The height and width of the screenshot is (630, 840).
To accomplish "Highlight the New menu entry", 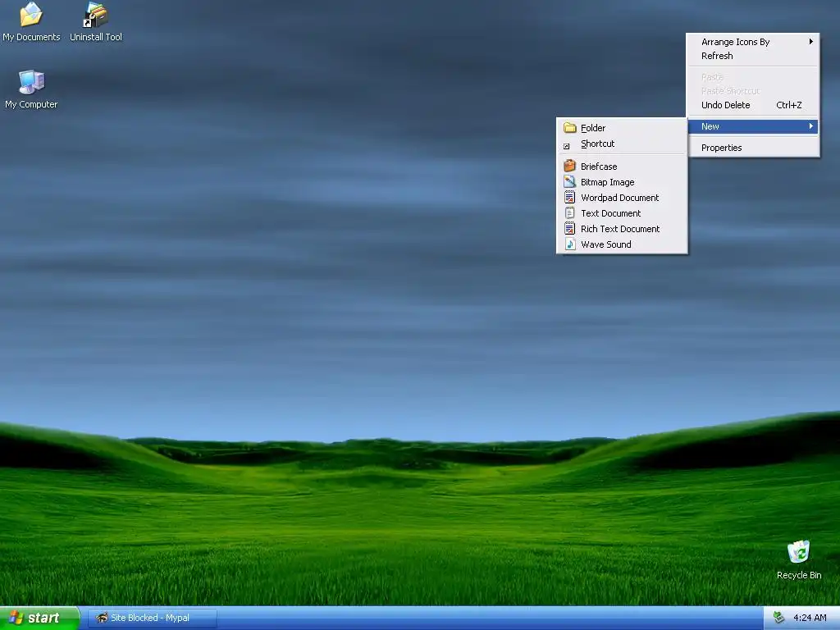I will pyautogui.click(x=753, y=126).
